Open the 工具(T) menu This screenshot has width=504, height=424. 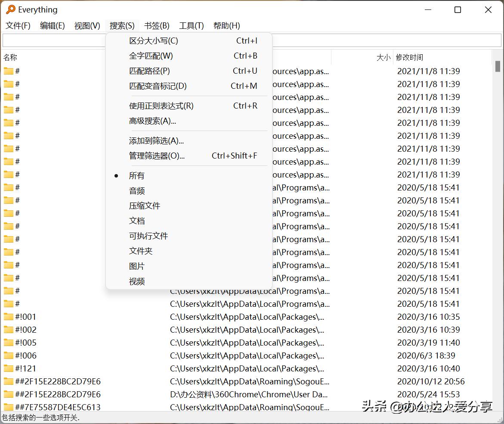point(191,25)
